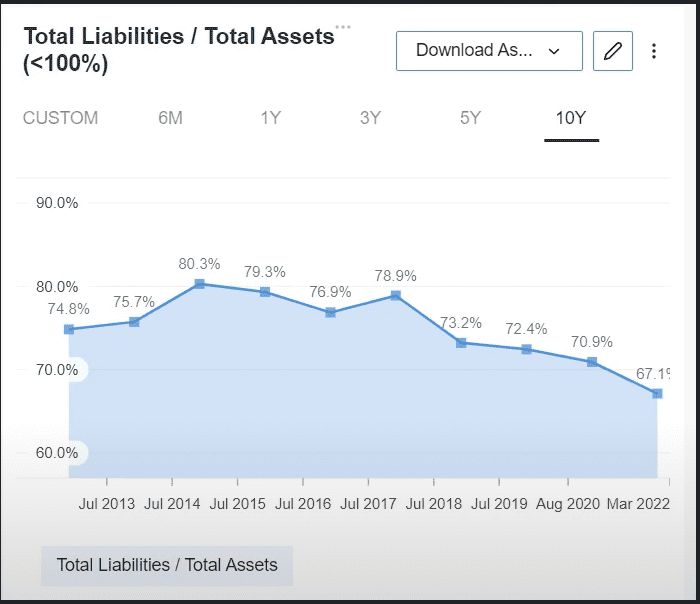This screenshot has width=700, height=604.
Task: Click the 70.9% data point marker
Action: point(592,362)
